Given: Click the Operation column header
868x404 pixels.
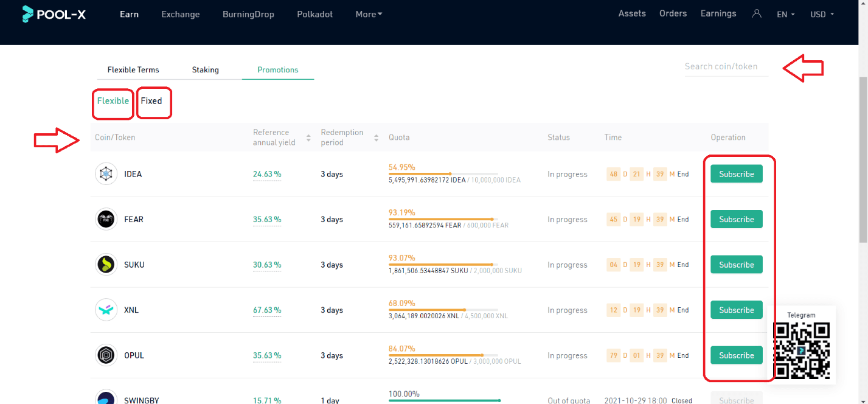Looking at the screenshot, I should coord(728,138).
